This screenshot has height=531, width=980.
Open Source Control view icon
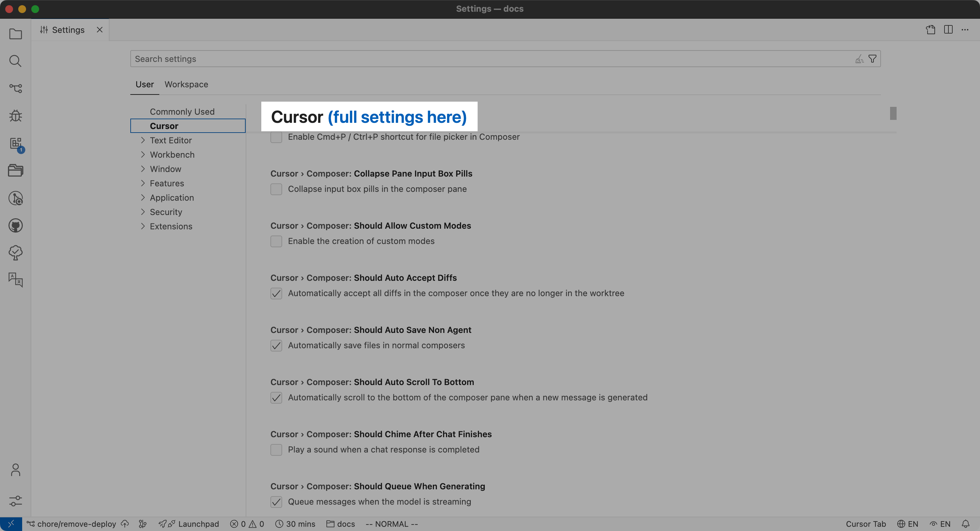(x=15, y=88)
